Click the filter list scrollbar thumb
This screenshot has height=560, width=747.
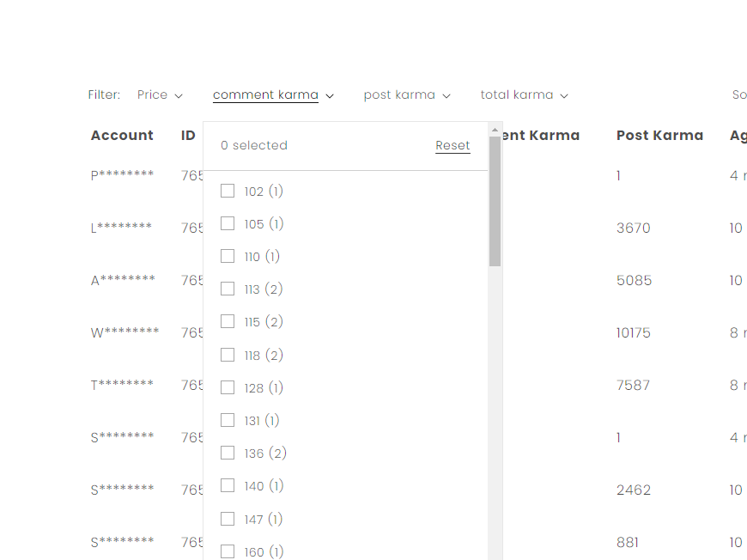(495, 200)
